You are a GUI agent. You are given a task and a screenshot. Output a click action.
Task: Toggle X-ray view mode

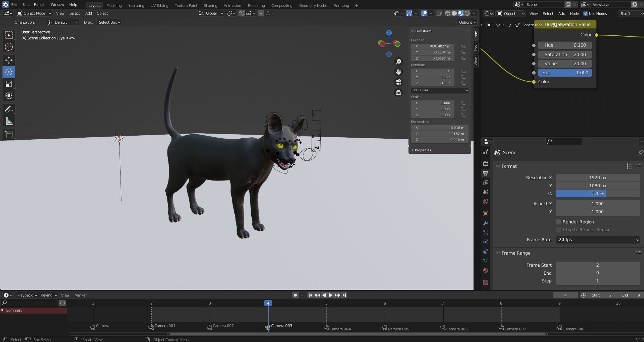pos(439,13)
